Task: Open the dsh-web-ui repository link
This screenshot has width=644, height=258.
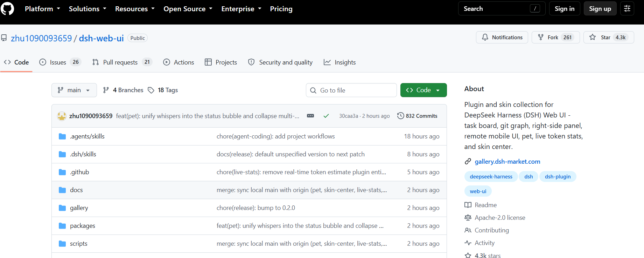Action: (x=101, y=38)
